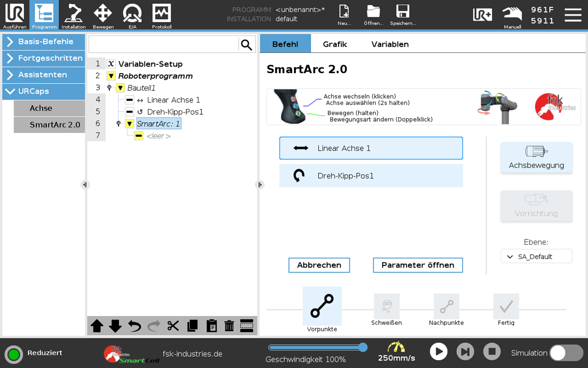Open the Installation screen
Screen dimensions: 588x368
(x=73, y=15)
